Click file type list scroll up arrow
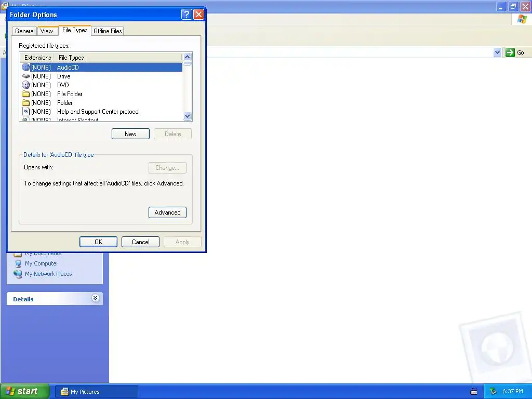The image size is (532, 399). (187, 57)
